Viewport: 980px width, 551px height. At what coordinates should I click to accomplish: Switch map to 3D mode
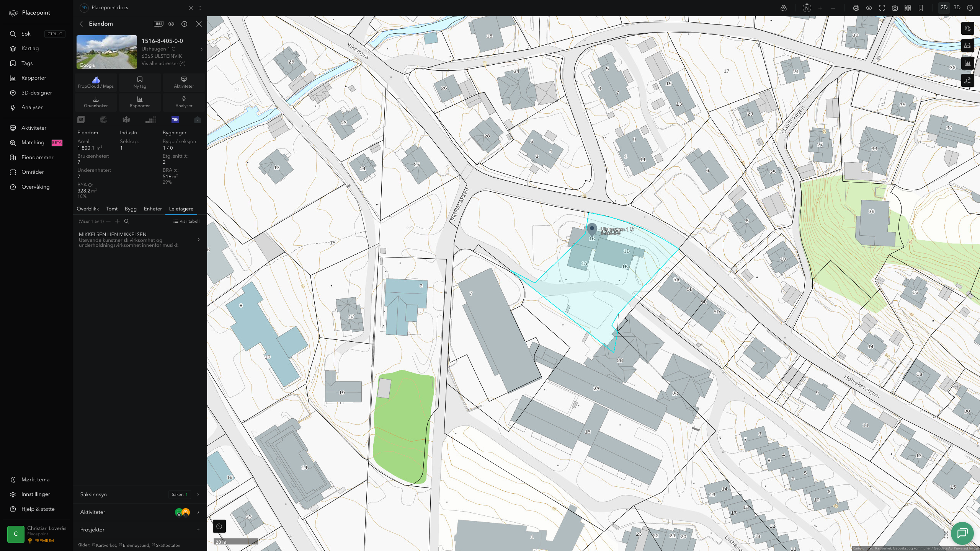957,8
